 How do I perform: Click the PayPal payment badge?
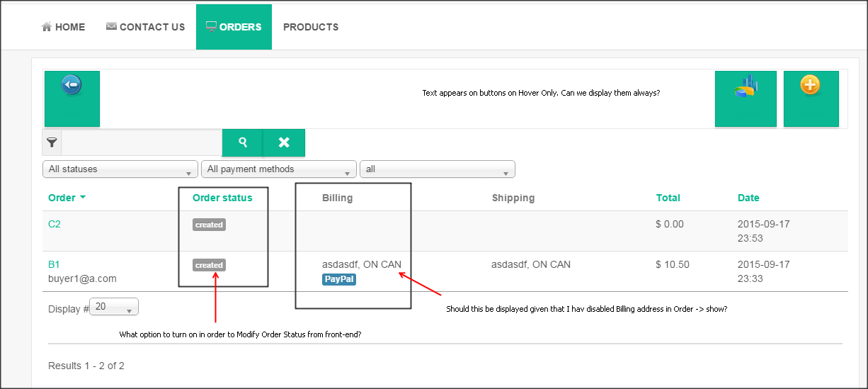pos(339,279)
